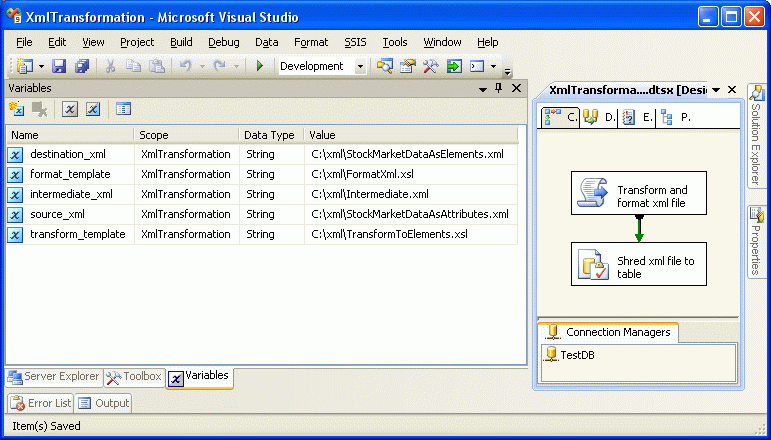Screen dimensions: 771x440
Task: Open the New Project dropdown arrow
Action: coord(41,66)
